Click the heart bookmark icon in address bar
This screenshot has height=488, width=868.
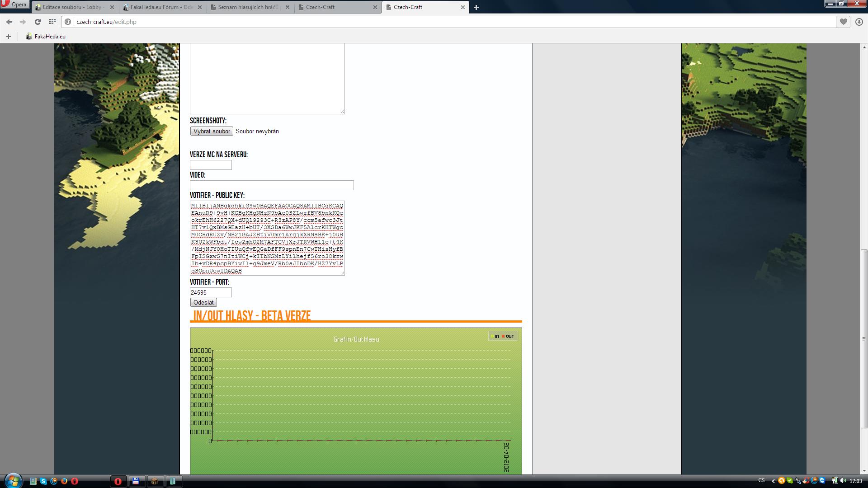pyautogui.click(x=843, y=22)
